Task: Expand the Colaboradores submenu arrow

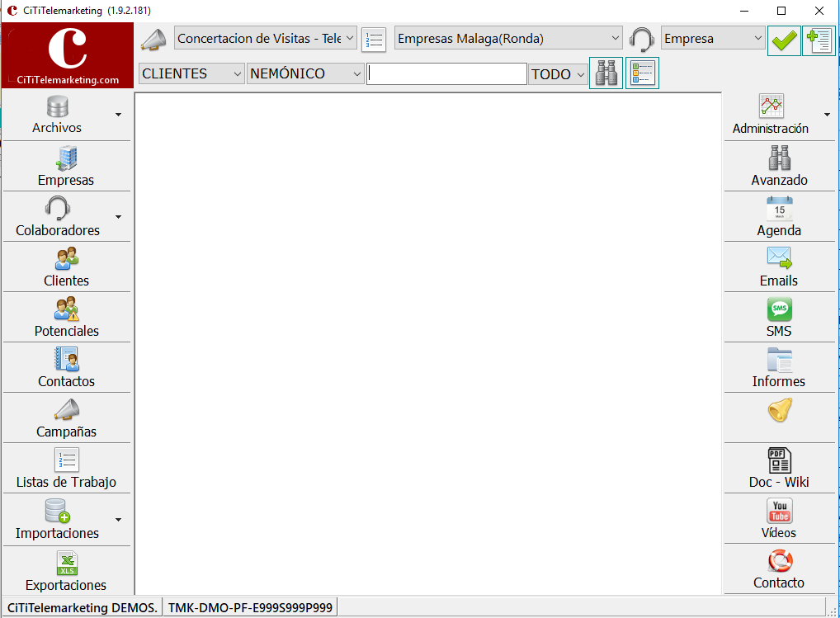Action: pyautogui.click(x=118, y=217)
